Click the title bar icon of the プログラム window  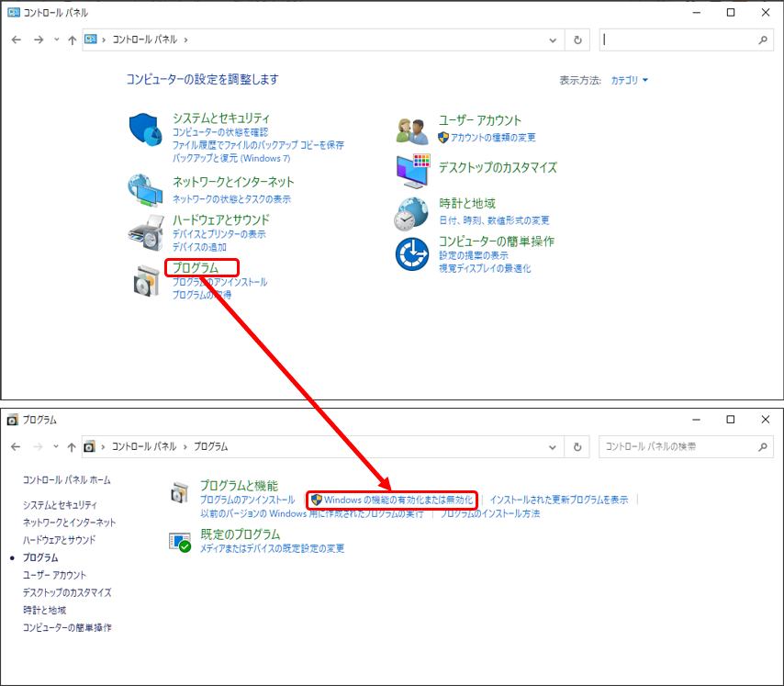coord(13,420)
